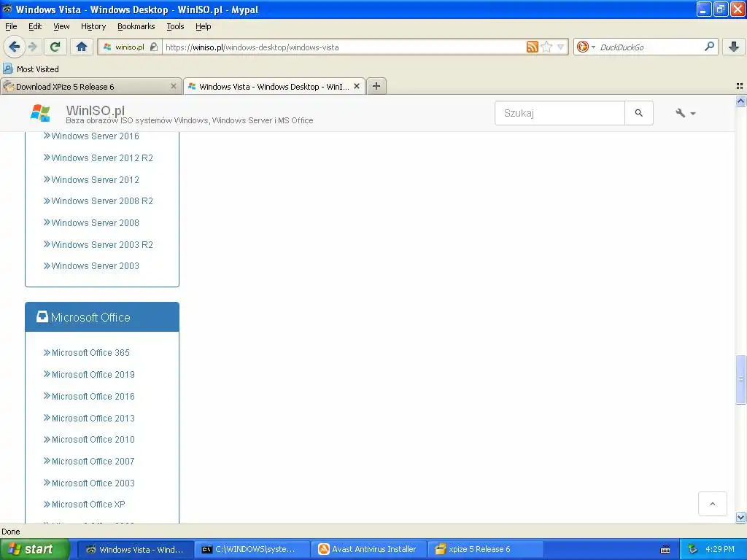
Task: Open the View menu
Action: (61, 26)
